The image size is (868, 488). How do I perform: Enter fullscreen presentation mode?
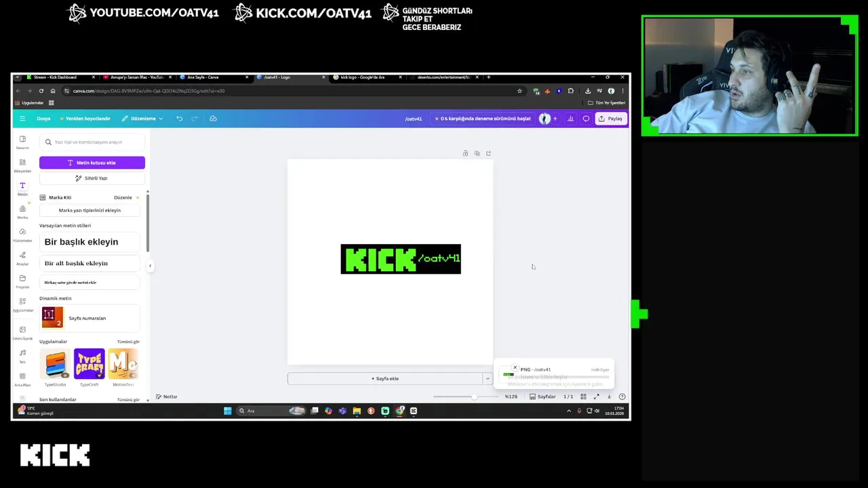(x=597, y=396)
